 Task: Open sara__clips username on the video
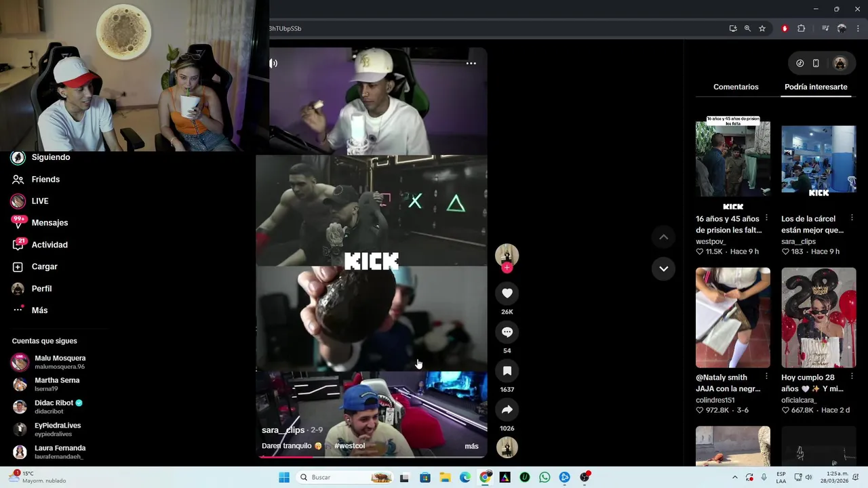(283, 430)
